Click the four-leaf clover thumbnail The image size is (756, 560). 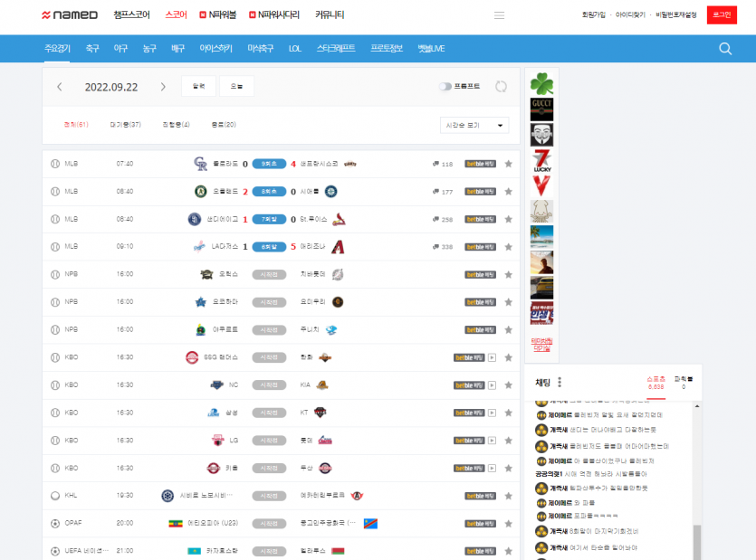point(541,84)
